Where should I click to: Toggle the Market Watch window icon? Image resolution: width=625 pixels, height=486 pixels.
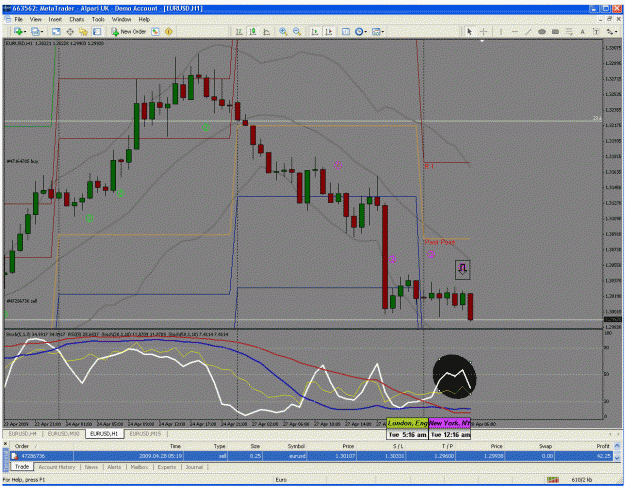(x=56, y=31)
